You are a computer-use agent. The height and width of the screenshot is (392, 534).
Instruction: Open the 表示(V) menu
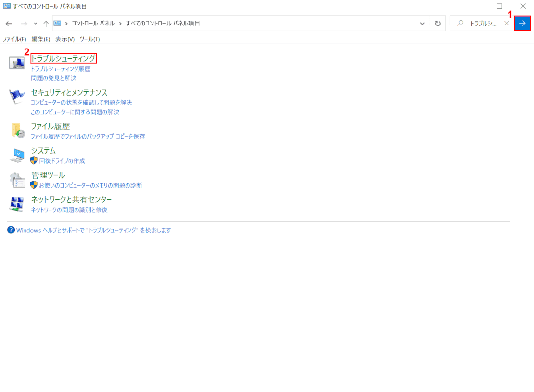coord(65,39)
